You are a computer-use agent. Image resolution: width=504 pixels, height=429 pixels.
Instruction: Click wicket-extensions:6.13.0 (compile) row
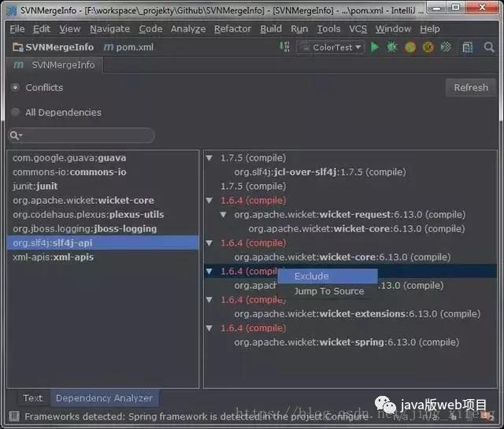[357, 314]
